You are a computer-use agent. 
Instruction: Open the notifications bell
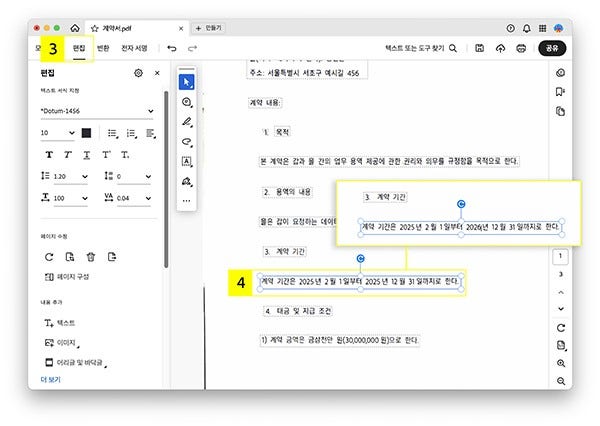(527, 28)
